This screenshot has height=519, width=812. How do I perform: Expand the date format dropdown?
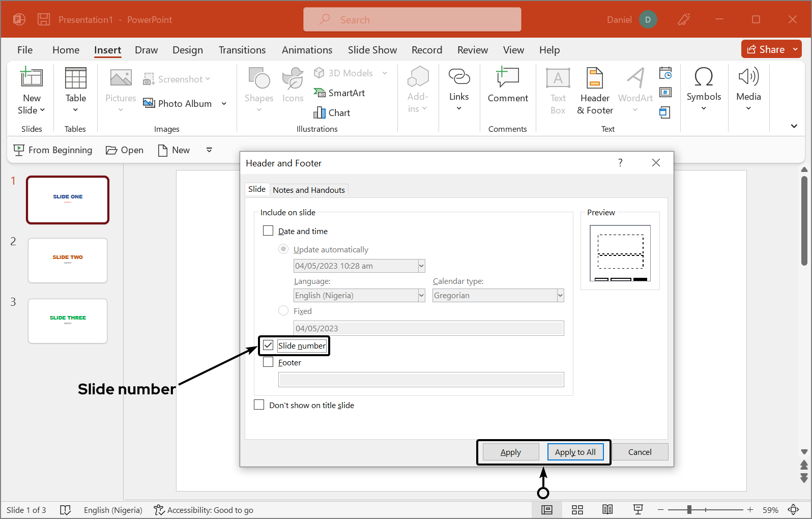[x=421, y=266]
